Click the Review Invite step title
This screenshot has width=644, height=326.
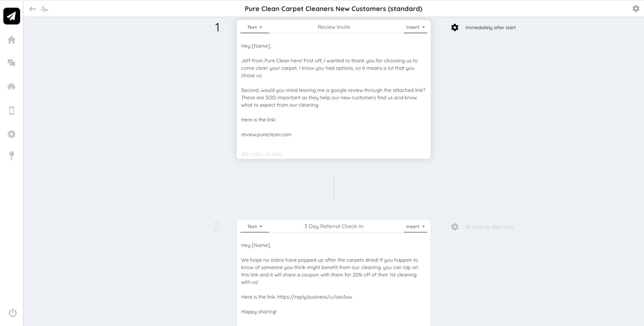[x=334, y=28]
